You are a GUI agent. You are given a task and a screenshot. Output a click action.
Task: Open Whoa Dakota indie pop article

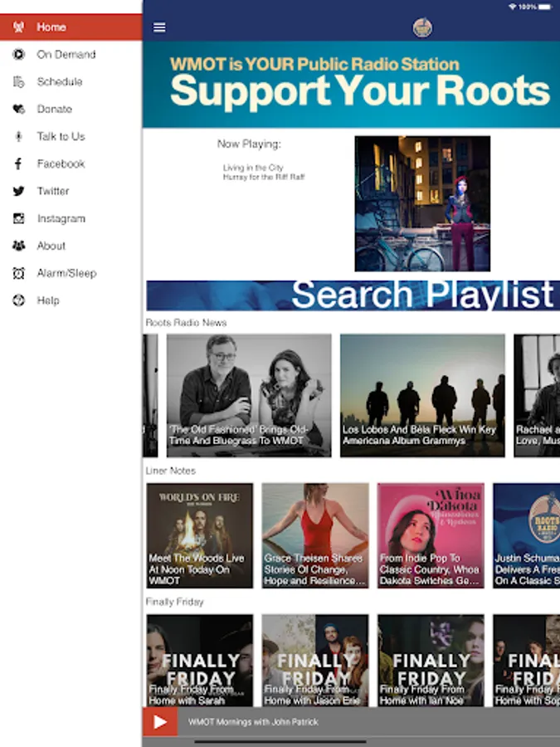point(431,535)
